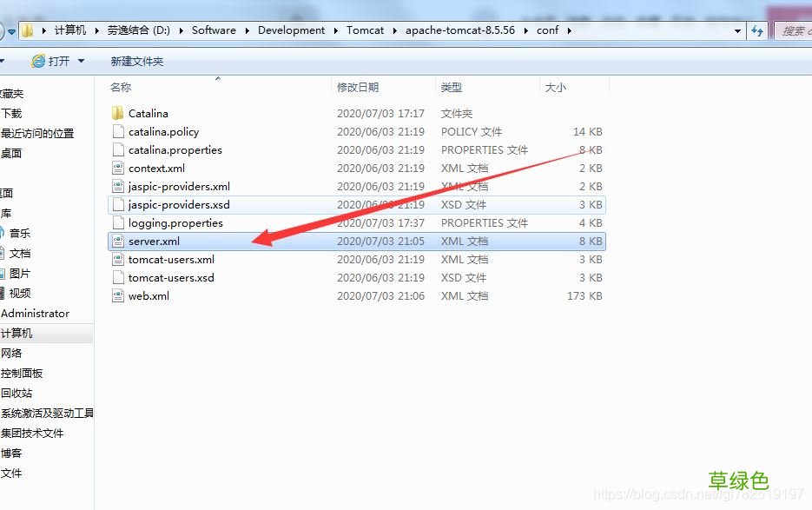The height and width of the screenshot is (510, 812).
Task: Sort files by 修改日期 column header
Action: pos(358,87)
